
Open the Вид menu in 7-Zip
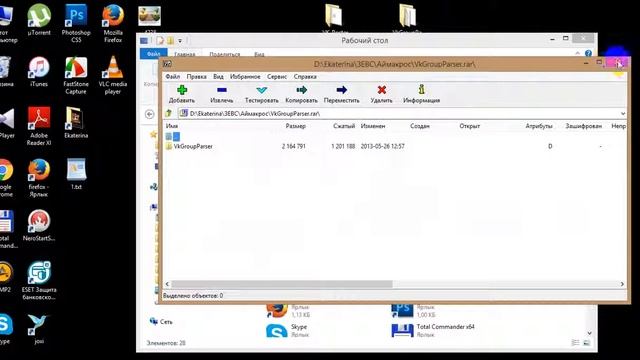coord(218,76)
